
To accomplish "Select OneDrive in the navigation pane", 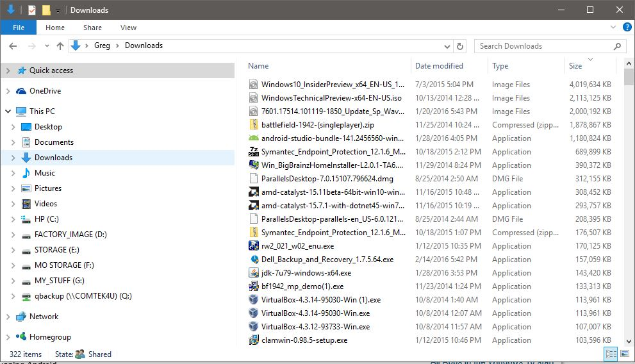I will (45, 91).
